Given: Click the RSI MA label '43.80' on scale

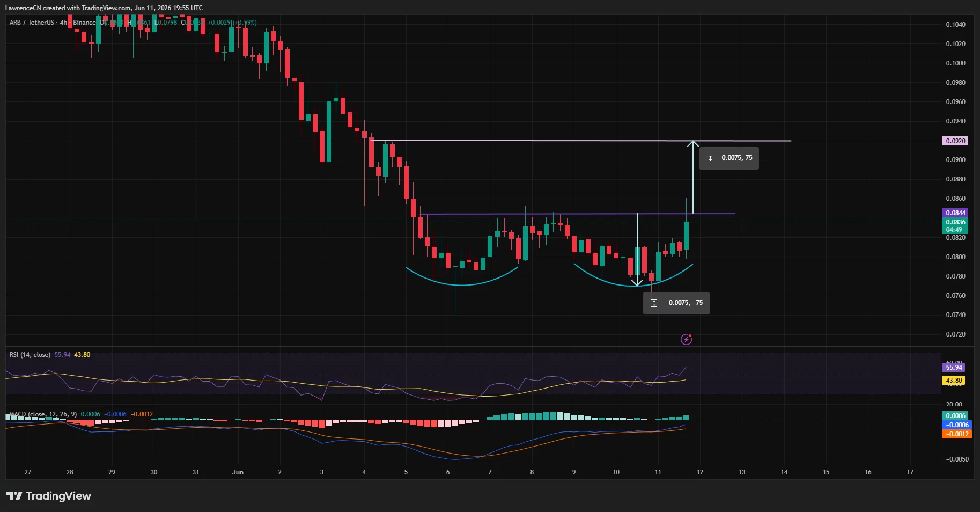Looking at the screenshot, I should 954,381.
